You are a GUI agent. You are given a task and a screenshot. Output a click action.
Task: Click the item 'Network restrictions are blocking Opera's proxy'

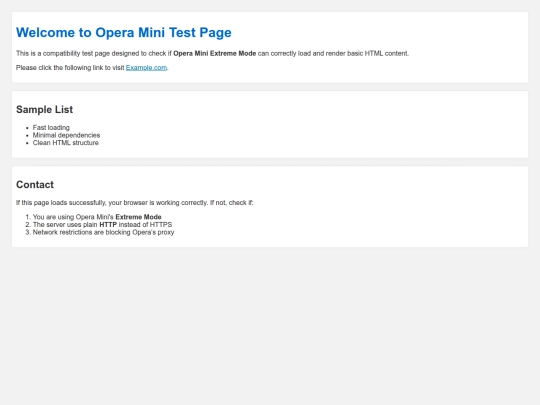pyautogui.click(x=103, y=232)
